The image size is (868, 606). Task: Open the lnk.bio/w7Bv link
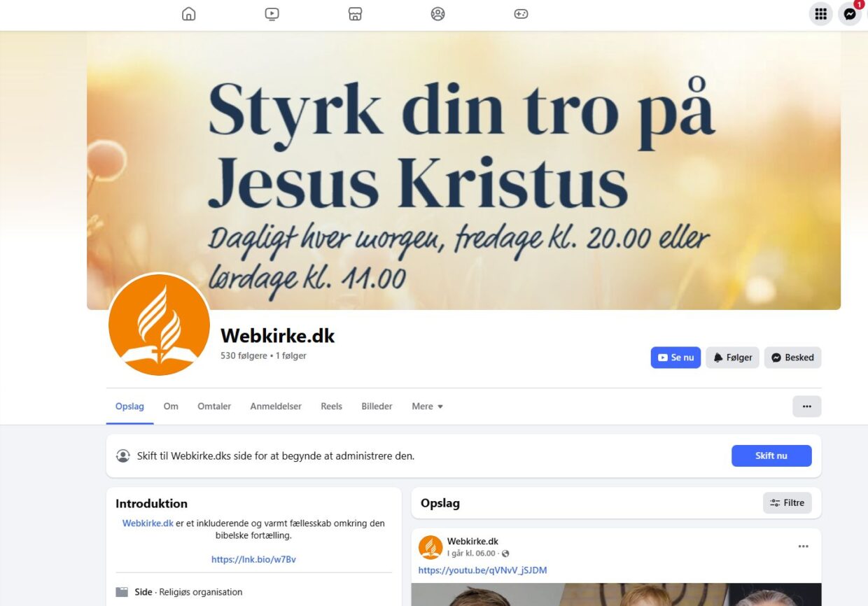click(x=253, y=560)
